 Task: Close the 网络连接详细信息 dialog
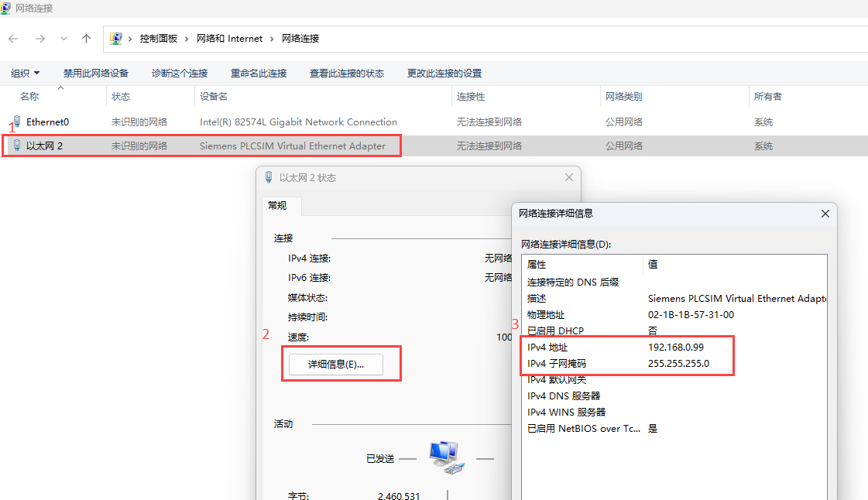click(x=825, y=214)
